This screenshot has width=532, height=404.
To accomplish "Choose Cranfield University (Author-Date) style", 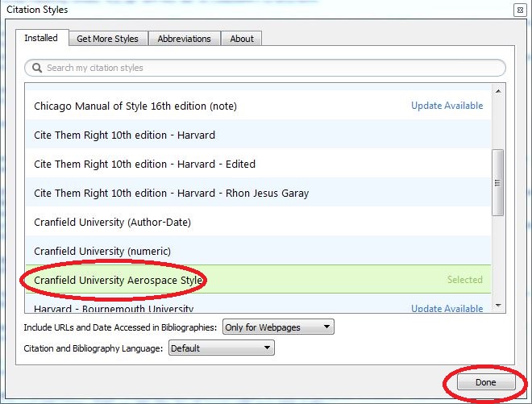I will pos(112,222).
